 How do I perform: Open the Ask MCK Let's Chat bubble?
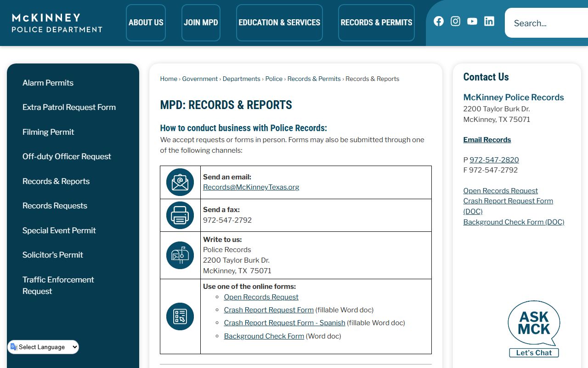tap(534, 328)
